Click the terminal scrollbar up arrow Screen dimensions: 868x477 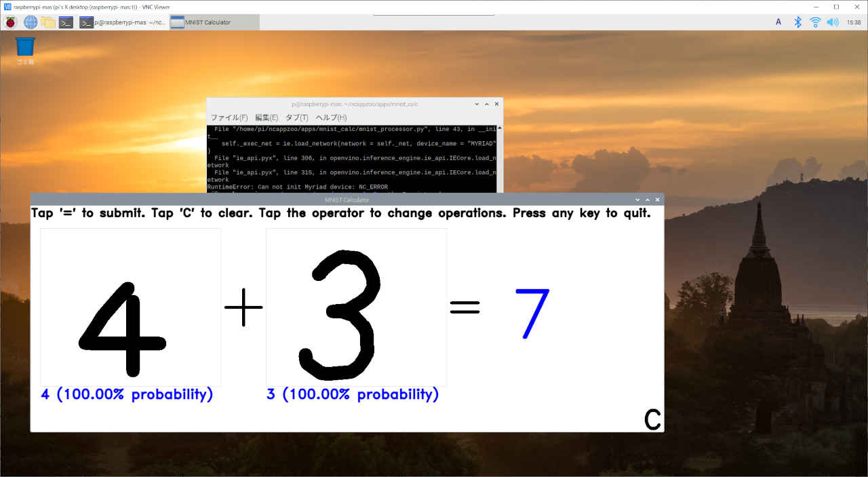tap(500, 128)
